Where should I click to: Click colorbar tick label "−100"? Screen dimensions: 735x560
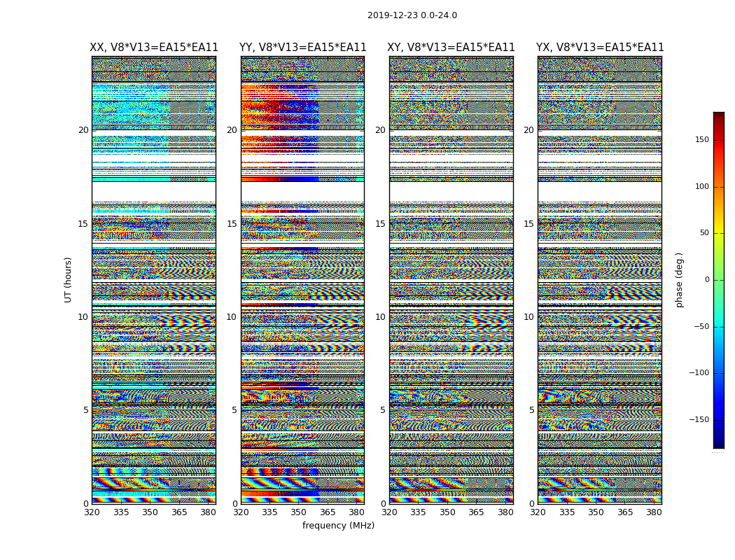(x=699, y=373)
